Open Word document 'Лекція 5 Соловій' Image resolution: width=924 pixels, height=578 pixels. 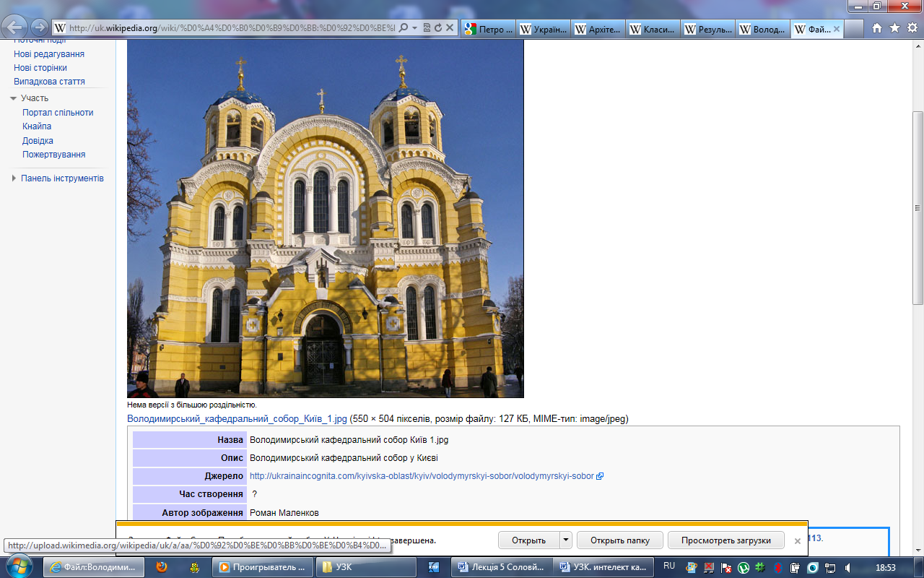point(502,567)
